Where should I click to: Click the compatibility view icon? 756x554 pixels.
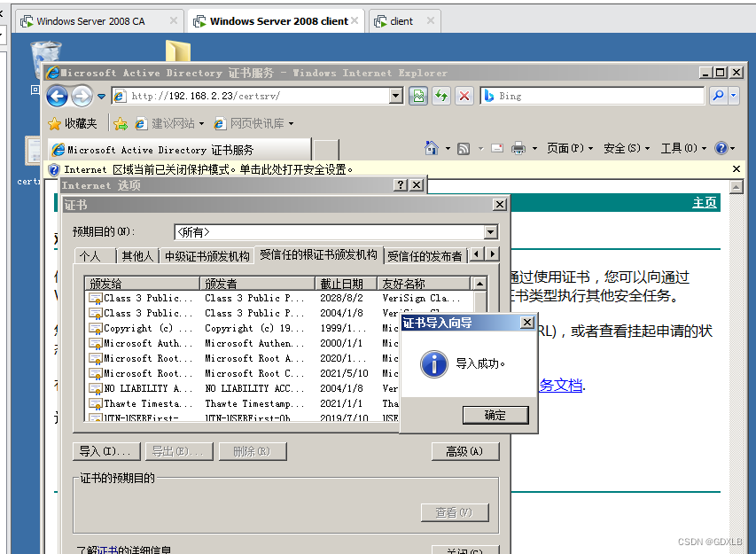pyautogui.click(x=418, y=96)
